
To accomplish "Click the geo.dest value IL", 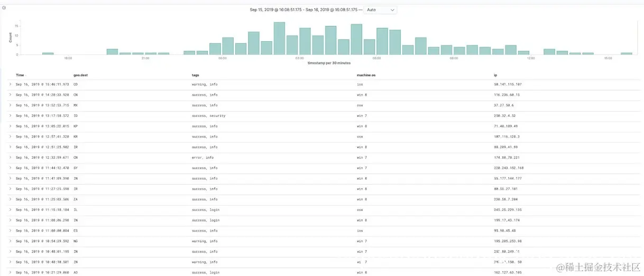I will pyautogui.click(x=76, y=209).
